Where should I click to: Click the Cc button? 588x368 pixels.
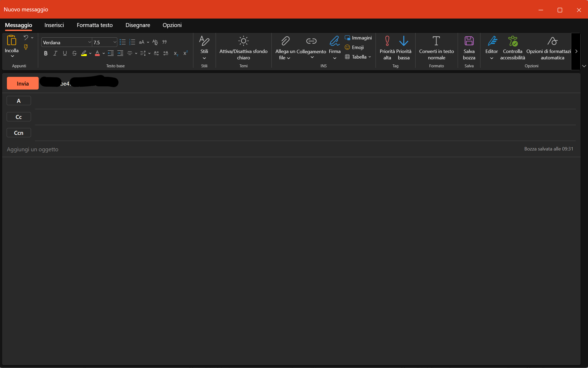click(x=19, y=117)
